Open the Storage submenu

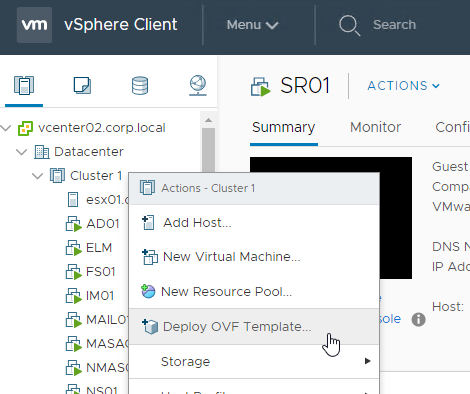254,361
